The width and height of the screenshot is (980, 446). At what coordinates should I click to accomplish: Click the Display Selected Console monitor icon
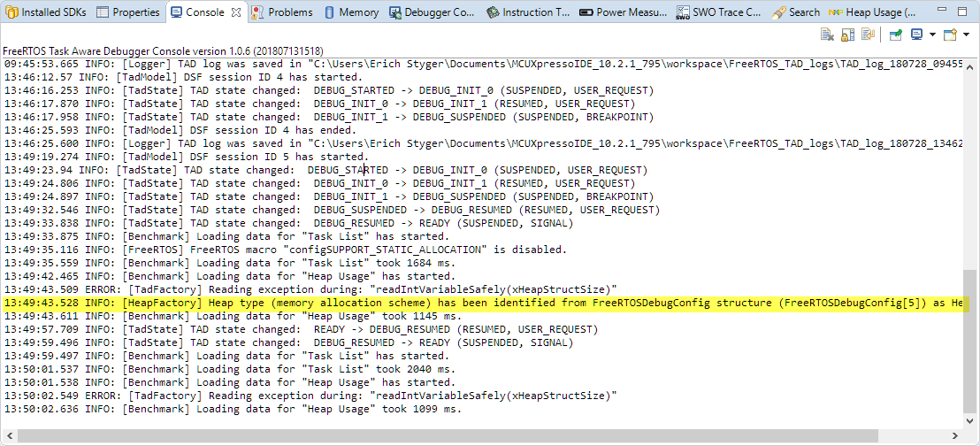pyautogui.click(x=916, y=35)
